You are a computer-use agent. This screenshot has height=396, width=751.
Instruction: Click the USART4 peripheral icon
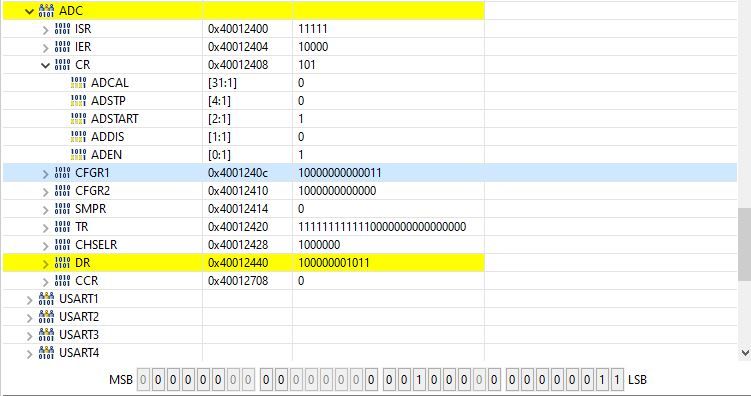pos(46,352)
